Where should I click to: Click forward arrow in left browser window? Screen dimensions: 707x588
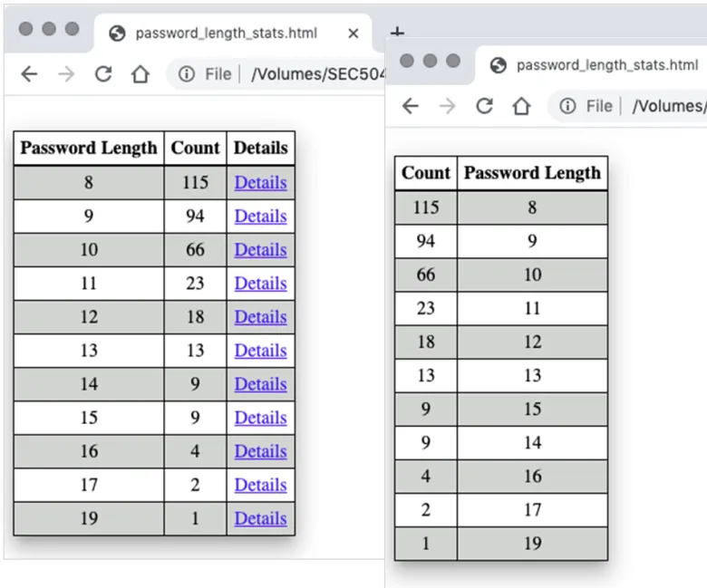pos(67,74)
